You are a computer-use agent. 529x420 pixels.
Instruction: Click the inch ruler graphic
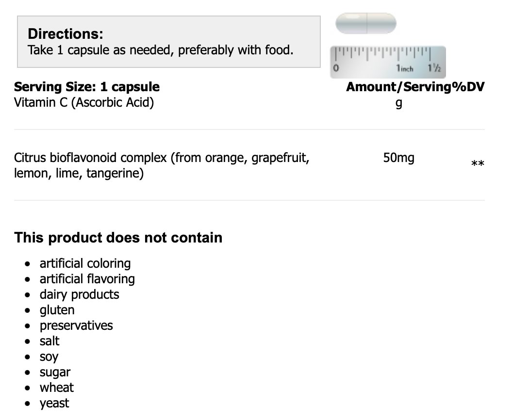pyautogui.click(x=388, y=61)
